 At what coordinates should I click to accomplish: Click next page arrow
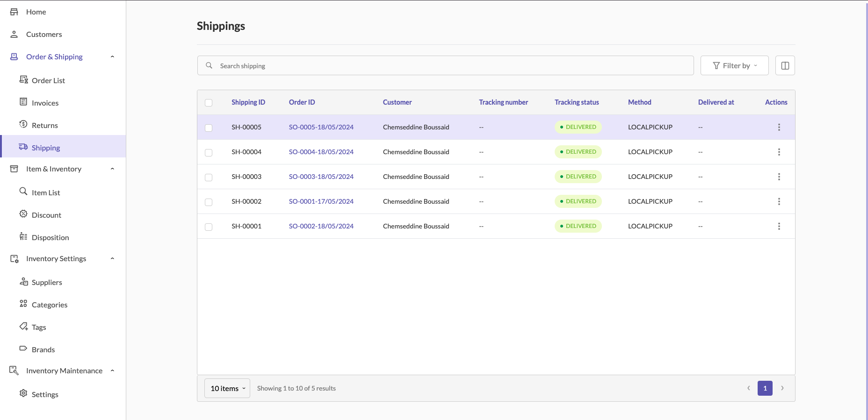pyautogui.click(x=782, y=388)
